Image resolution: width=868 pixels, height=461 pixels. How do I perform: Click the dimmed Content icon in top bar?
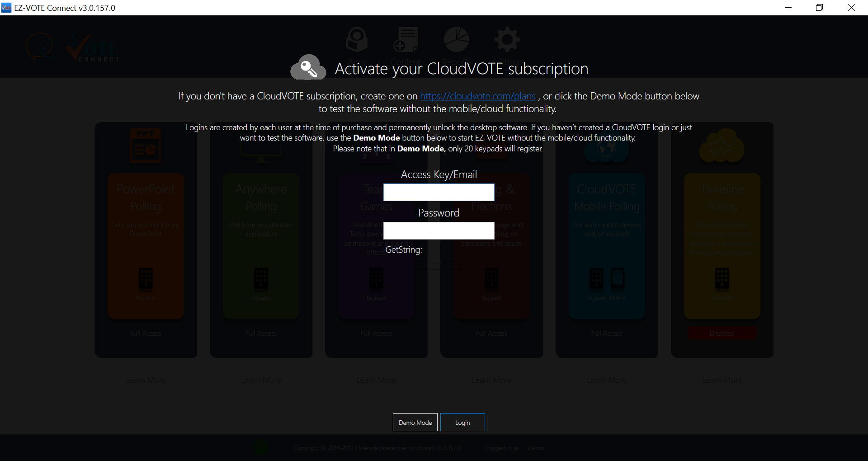[406, 40]
